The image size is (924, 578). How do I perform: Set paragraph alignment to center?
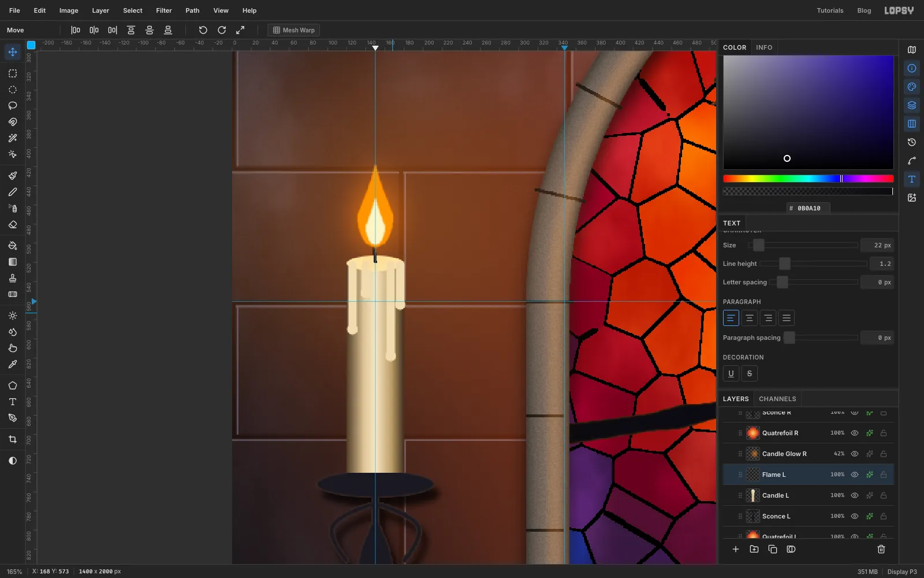tap(750, 318)
